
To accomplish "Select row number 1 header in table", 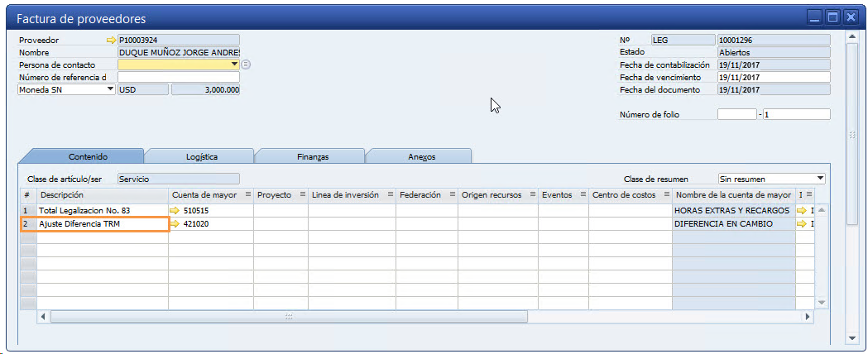I will pos(27,211).
